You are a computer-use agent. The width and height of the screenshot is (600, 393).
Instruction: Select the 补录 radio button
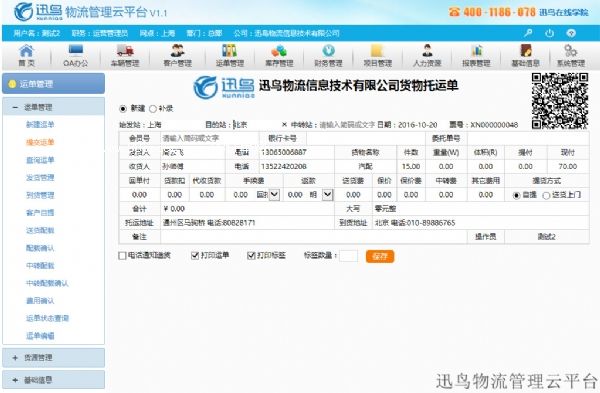[153, 109]
